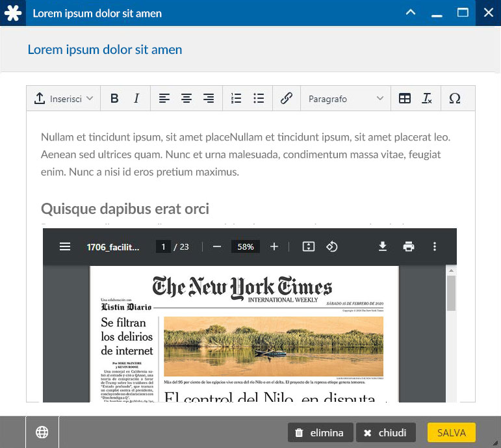Toggle italic text formatting

pyautogui.click(x=136, y=99)
